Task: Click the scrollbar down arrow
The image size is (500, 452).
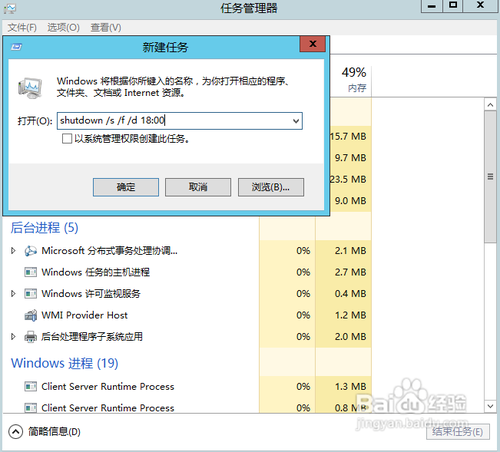Action: click(490, 406)
